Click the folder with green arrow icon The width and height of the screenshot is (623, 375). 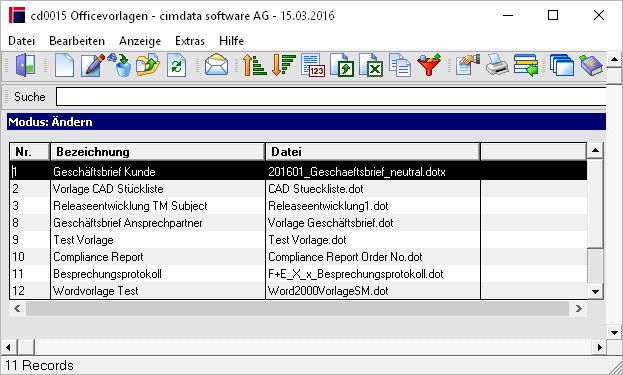pos(148,65)
